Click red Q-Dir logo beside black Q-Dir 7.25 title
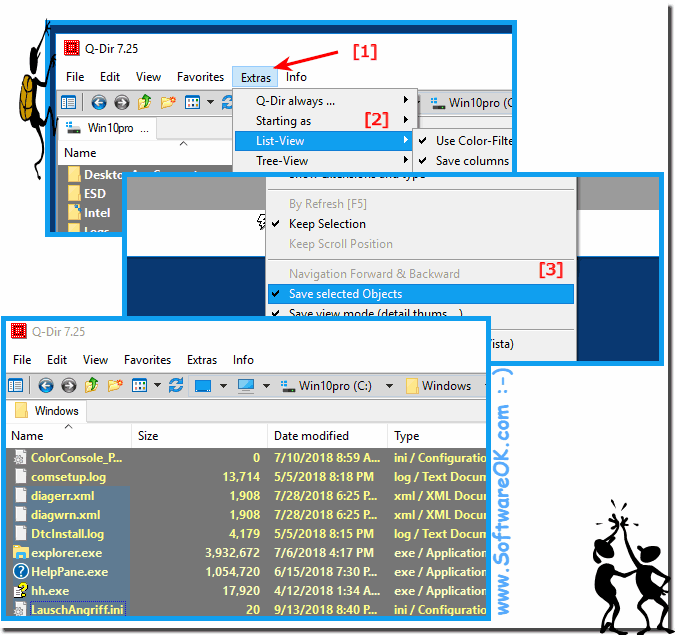 click(71, 48)
